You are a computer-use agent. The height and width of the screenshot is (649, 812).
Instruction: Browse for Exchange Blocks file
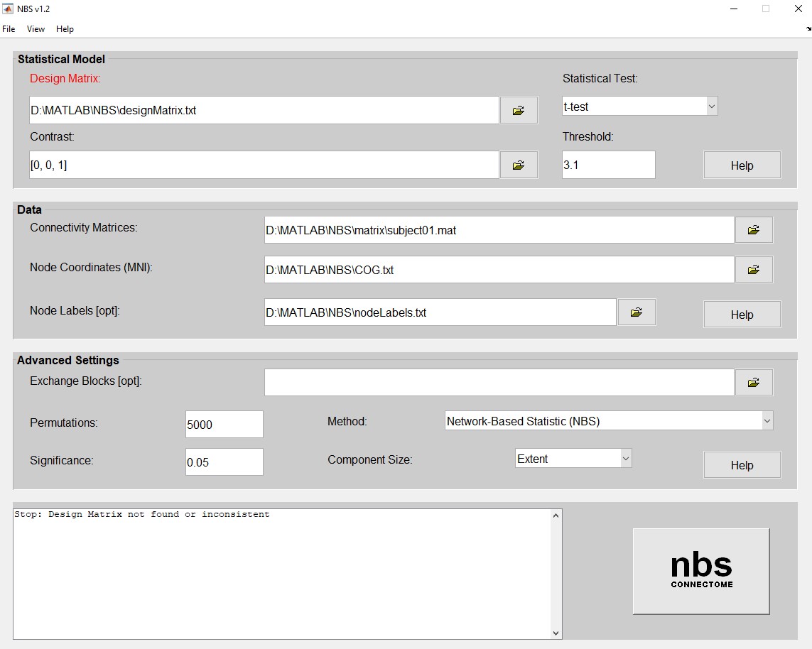754,383
